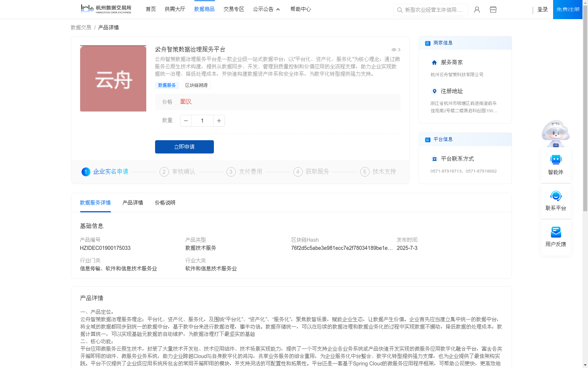588x368 pixels.
Task: Open 数据商品 navigation item
Action: pyautogui.click(x=204, y=9)
